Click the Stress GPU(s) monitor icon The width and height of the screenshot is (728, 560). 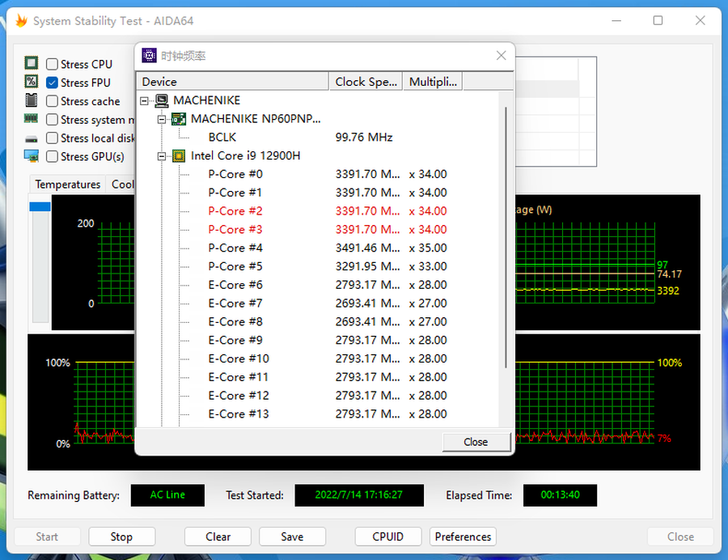tap(32, 156)
